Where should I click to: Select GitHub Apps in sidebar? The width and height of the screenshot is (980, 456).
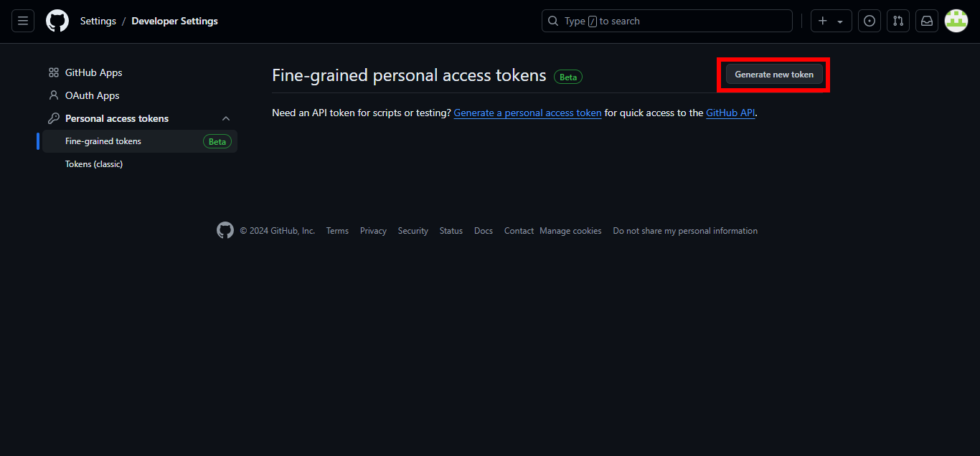pyautogui.click(x=93, y=72)
